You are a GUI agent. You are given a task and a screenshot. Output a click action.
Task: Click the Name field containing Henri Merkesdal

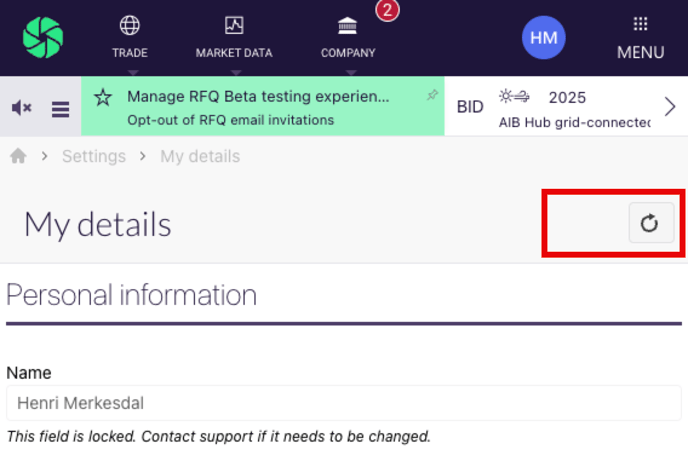click(344, 403)
